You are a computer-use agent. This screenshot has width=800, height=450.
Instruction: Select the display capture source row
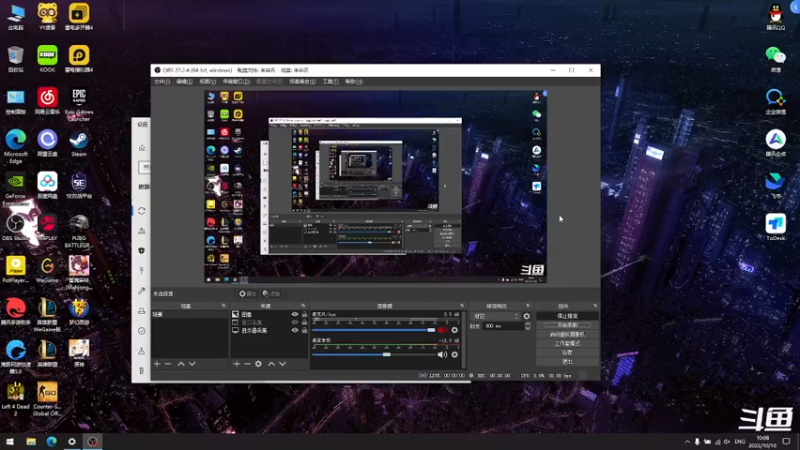(269, 330)
